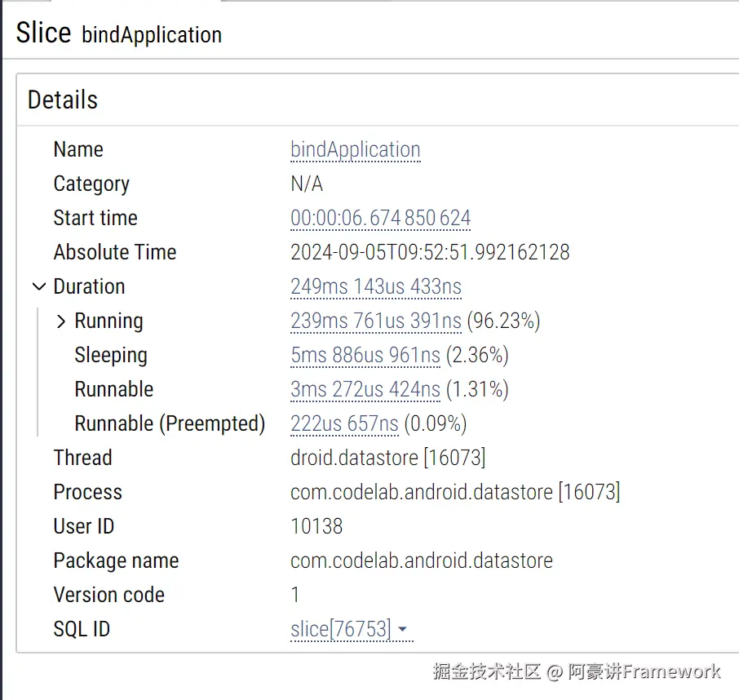The height and width of the screenshot is (700, 739).
Task: Select the Absolute Time value text
Action: click(430, 252)
